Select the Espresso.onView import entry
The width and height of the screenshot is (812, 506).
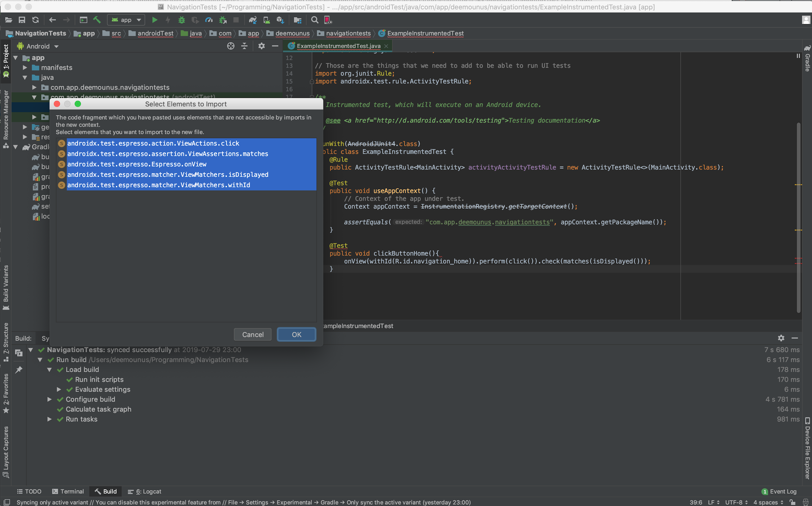[137, 164]
